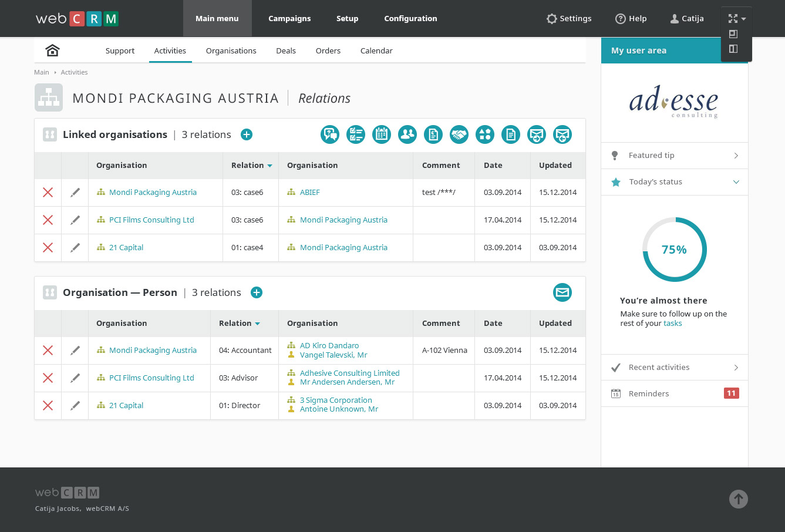Add a new Organisation — Person relation
The height and width of the screenshot is (532, 785).
tap(257, 292)
